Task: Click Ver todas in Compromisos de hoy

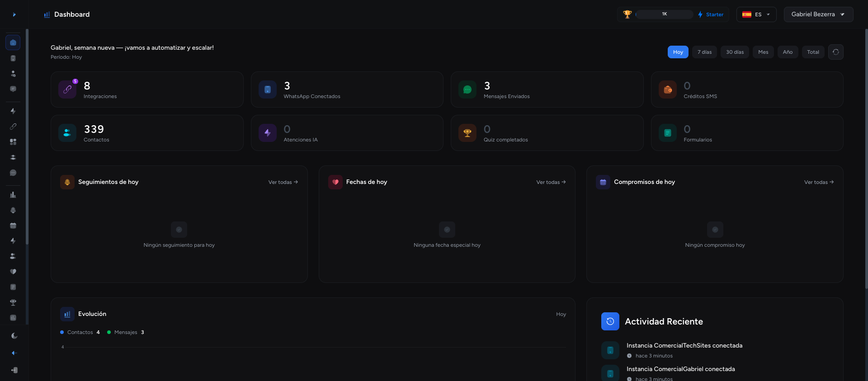Action: point(819,182)
